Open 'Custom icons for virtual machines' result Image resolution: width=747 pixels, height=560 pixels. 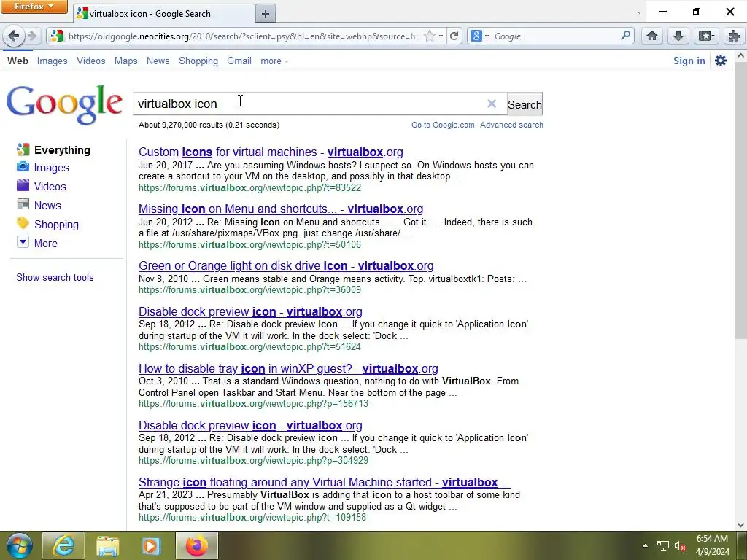(x=271, y=152)
